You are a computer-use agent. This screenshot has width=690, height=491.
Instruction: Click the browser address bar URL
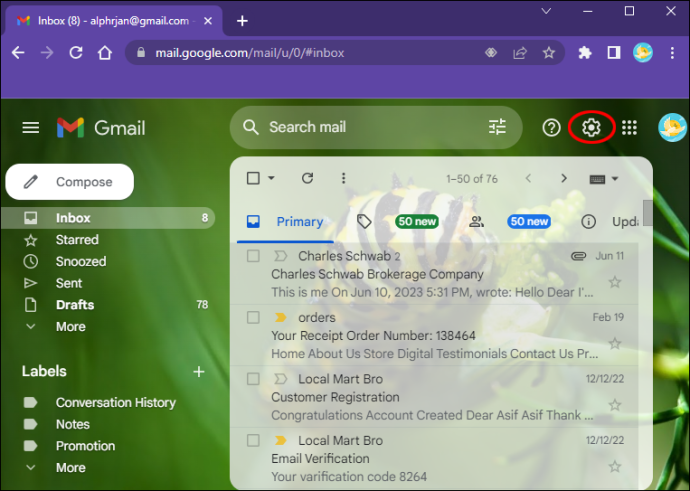click(250, 53)
